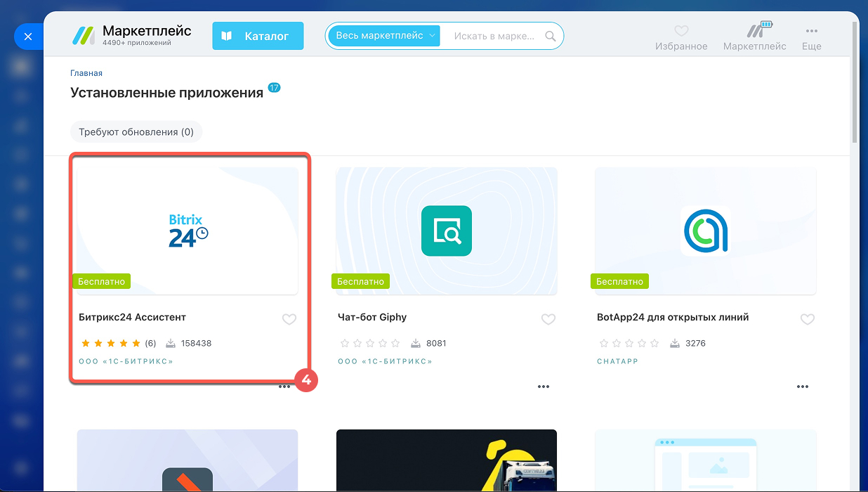This screenshot has height=492, width=868.
Task: Open the Каталог button
Action: [x=258, y=36]
